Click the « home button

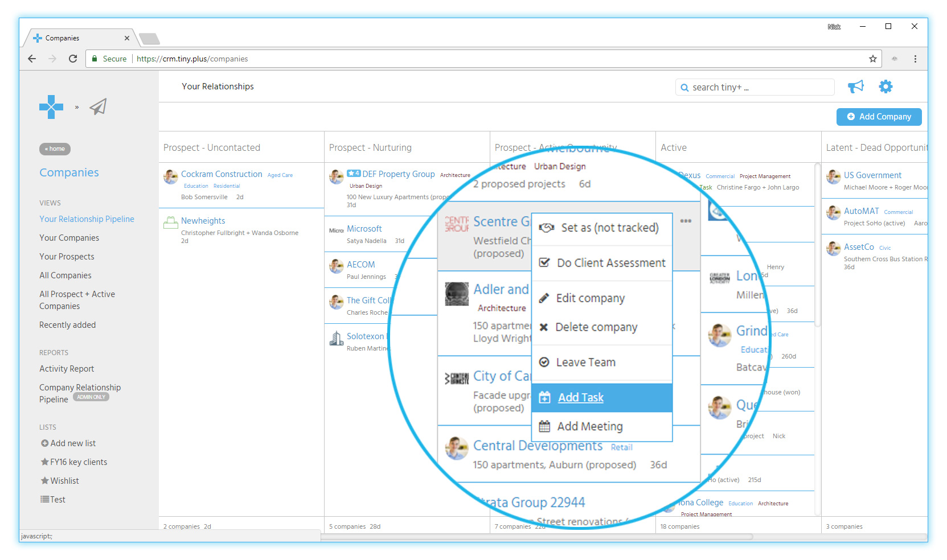click(x=55, y=149)
